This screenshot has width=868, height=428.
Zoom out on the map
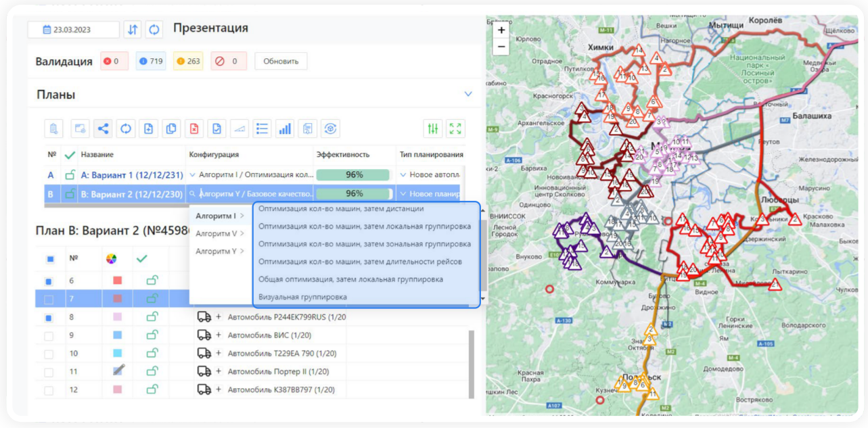pyautogui.click(x=501, y=47)
